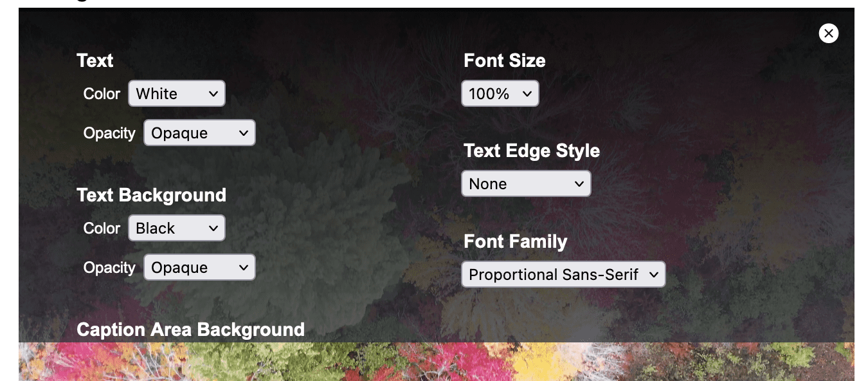Click the Font Family heading
Viewport: 868px width, 381px height.
(x=515, y=241)
